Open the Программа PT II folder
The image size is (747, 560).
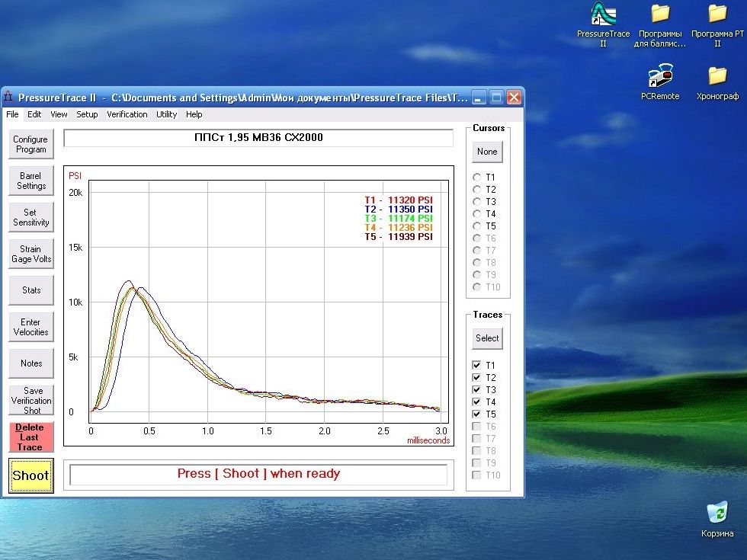point(717,14)
